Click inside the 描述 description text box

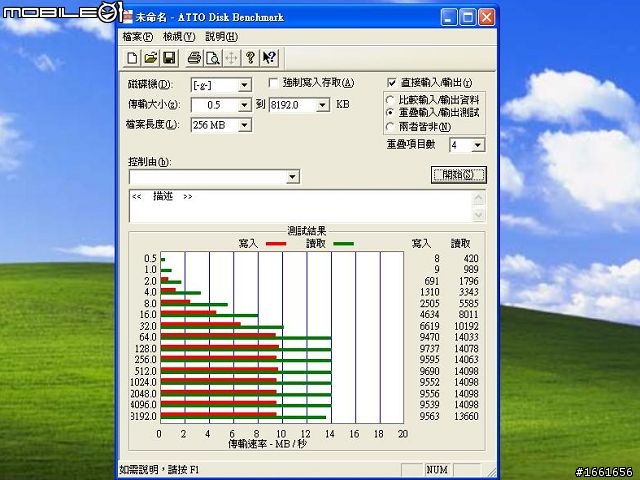click(x=301, y=206)
